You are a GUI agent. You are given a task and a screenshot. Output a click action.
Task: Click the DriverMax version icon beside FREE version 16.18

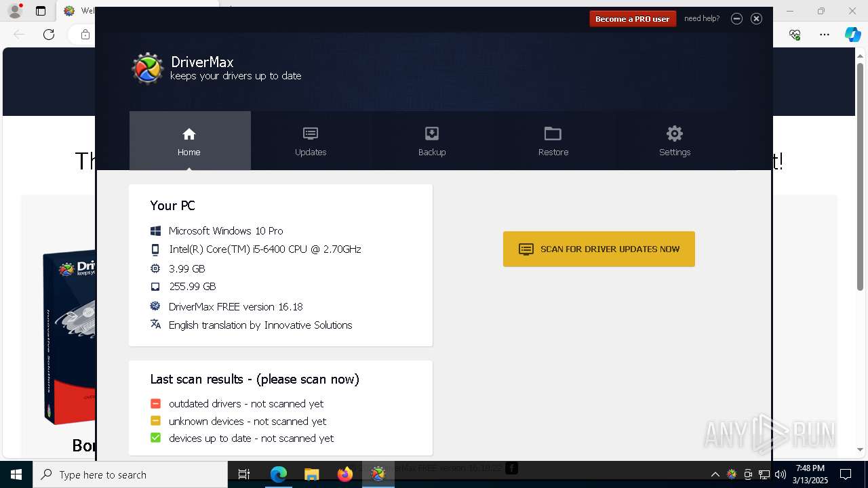pyautogui.click(x=155, y=306)
